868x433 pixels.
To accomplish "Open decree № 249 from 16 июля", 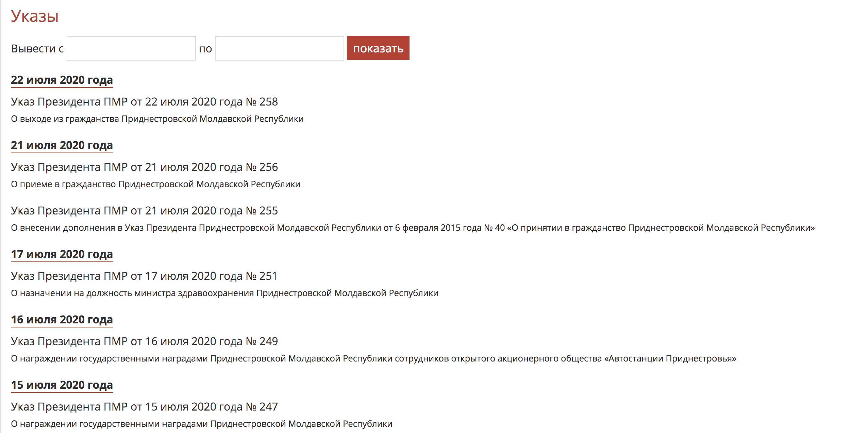I will [x=144, y=341].
